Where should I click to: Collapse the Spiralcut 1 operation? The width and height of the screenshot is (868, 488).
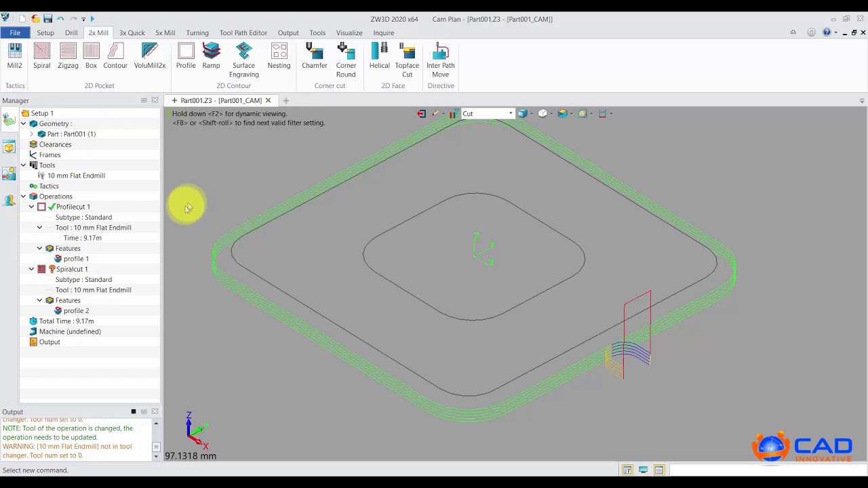(x=31, y=269)
